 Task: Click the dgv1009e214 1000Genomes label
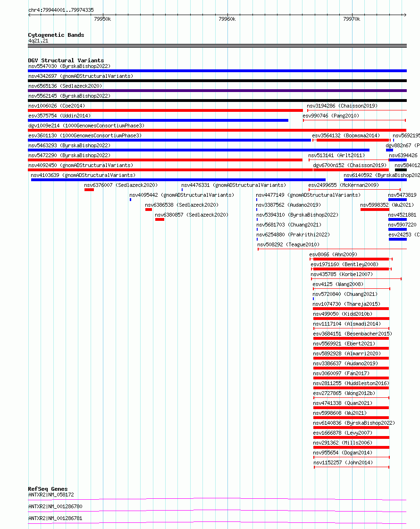click(x=86, y=126)
